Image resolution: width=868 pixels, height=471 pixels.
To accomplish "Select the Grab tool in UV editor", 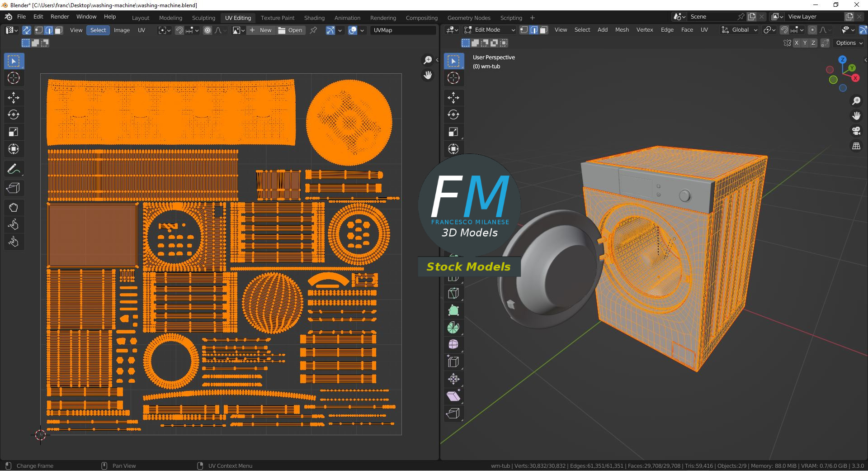I will tap(13, 208).
